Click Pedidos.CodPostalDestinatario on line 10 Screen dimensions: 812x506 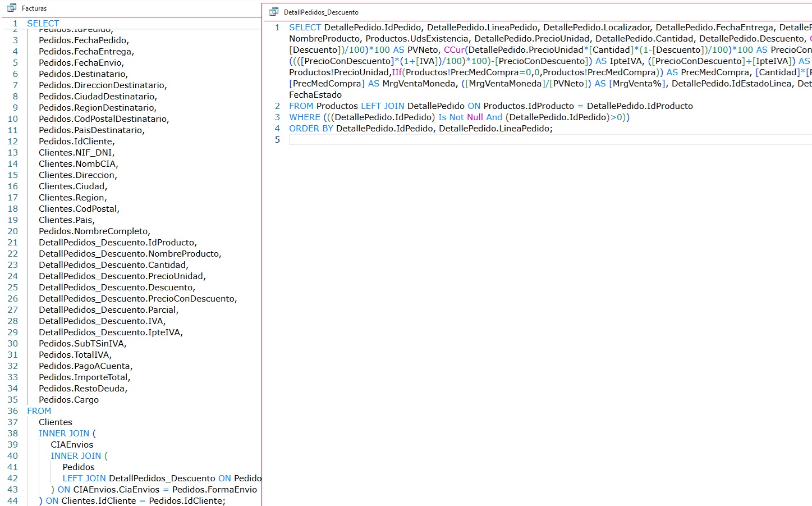(x=104, y=118)
